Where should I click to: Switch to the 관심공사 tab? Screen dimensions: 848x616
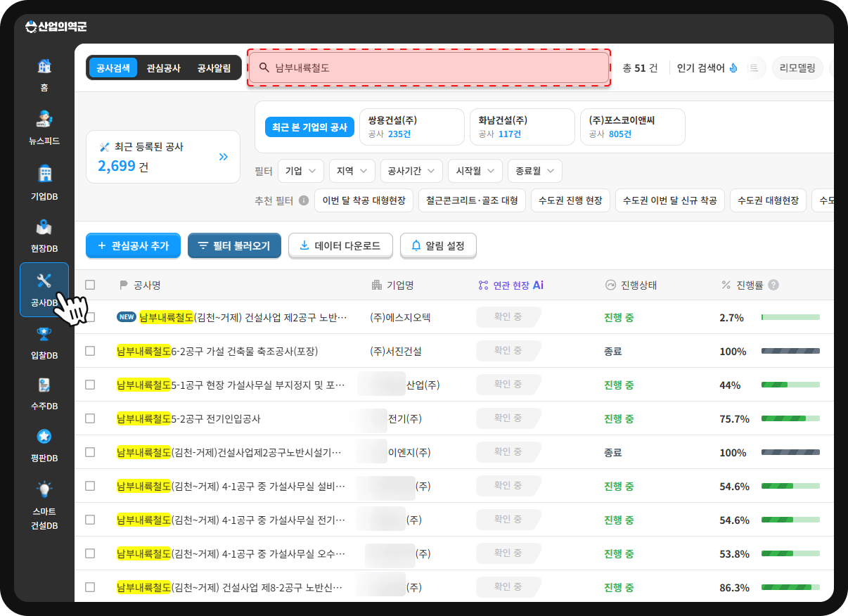[x=163, y=68]
